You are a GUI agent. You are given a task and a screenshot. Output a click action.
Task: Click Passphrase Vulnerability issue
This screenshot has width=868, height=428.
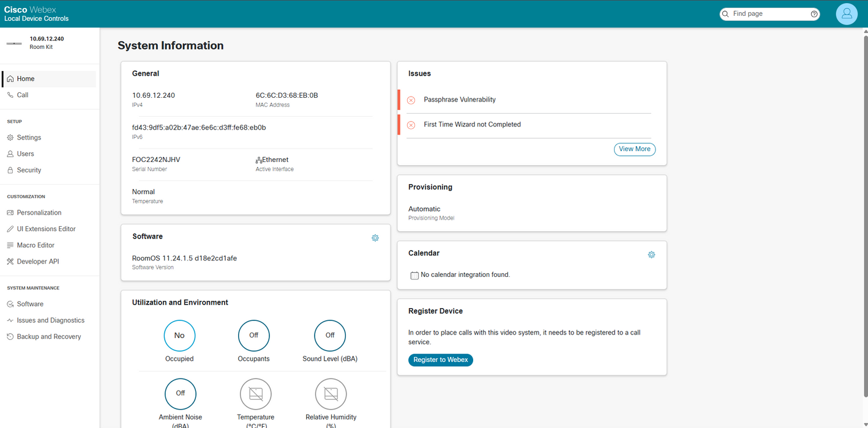[x=460, y=100]
